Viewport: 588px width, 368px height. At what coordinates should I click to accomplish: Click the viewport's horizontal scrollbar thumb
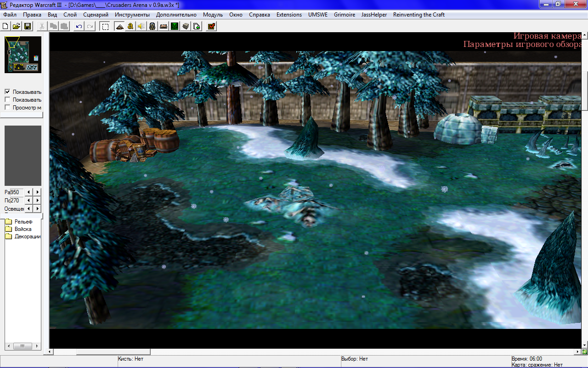click(x=113, y=352)
